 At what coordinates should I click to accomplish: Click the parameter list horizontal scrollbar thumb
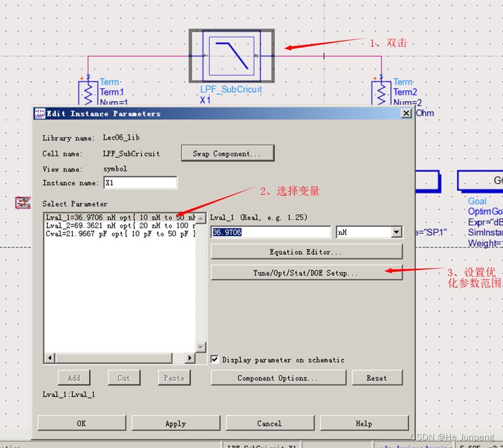coord(114,357)
